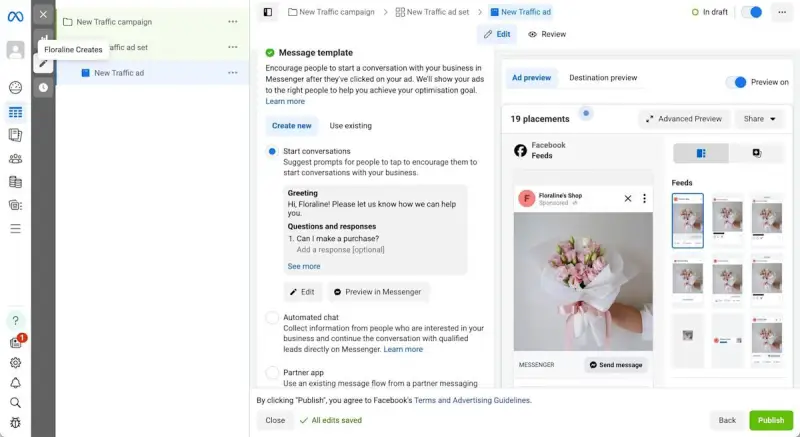Select the Start conversations radio button
The height and width of the screenshot is (437, 800).
(x=272, y=151)
